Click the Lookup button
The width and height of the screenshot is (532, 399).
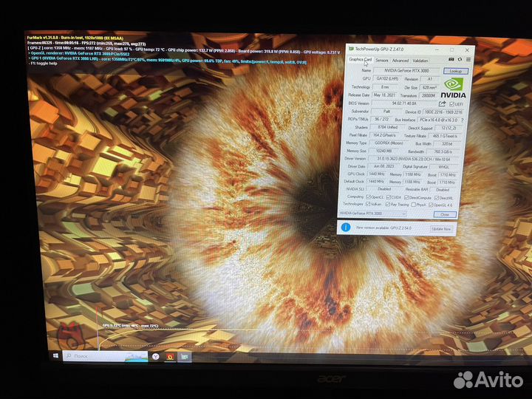click(456, 71)
